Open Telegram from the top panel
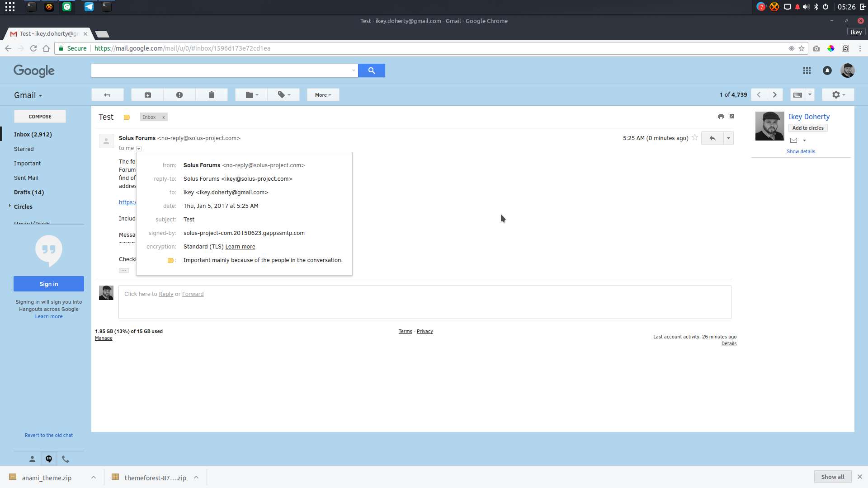The height and width of the screenshot is (488, 868). 89,7
